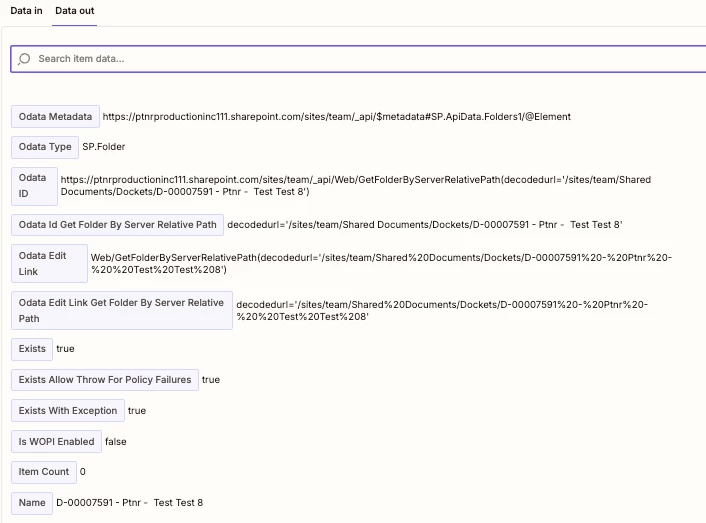Viewport: 706px width, 523px height.
Task: Click the $metadata#SP.ApiData.Folders1 URL value
Action: (x=337, y=117)
